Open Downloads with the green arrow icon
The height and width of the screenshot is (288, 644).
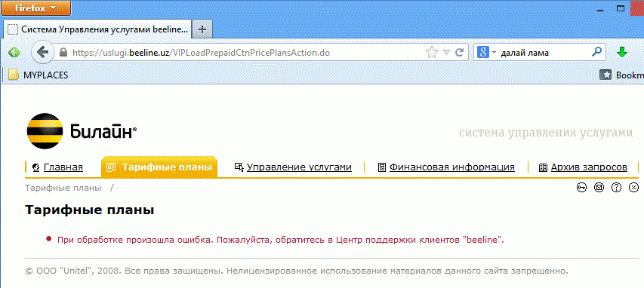(x=622, y=52)
